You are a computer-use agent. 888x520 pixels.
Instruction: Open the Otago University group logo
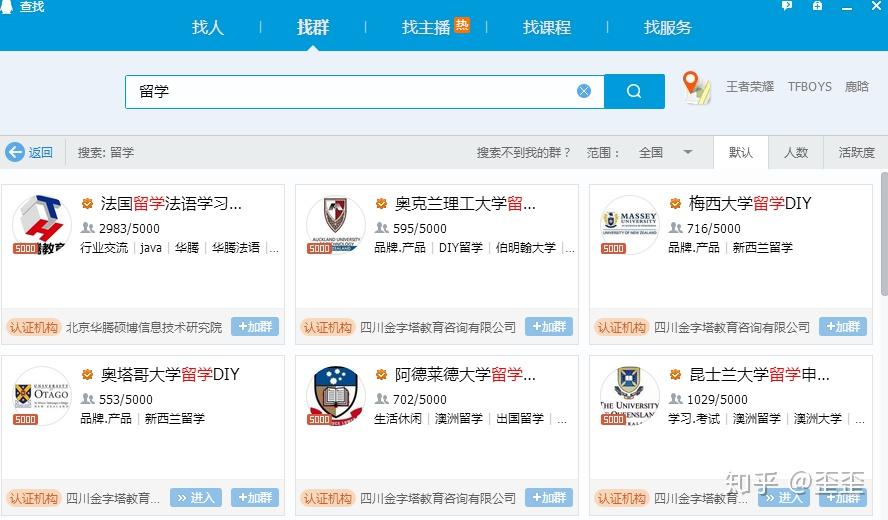coord(41,396)
